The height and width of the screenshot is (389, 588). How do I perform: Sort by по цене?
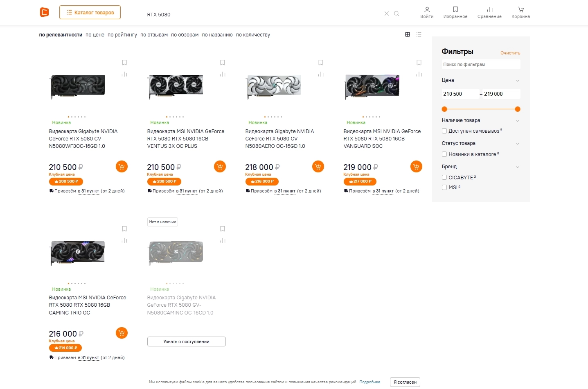point(95,35)
